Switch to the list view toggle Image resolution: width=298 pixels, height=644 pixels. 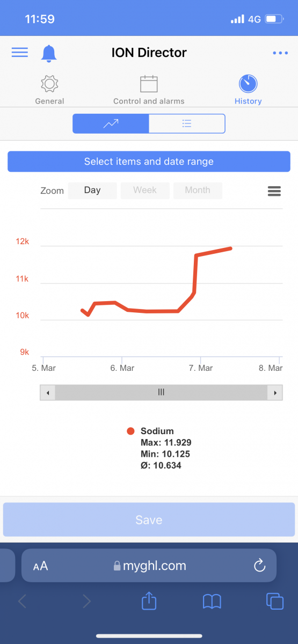(x=187, y=123)
